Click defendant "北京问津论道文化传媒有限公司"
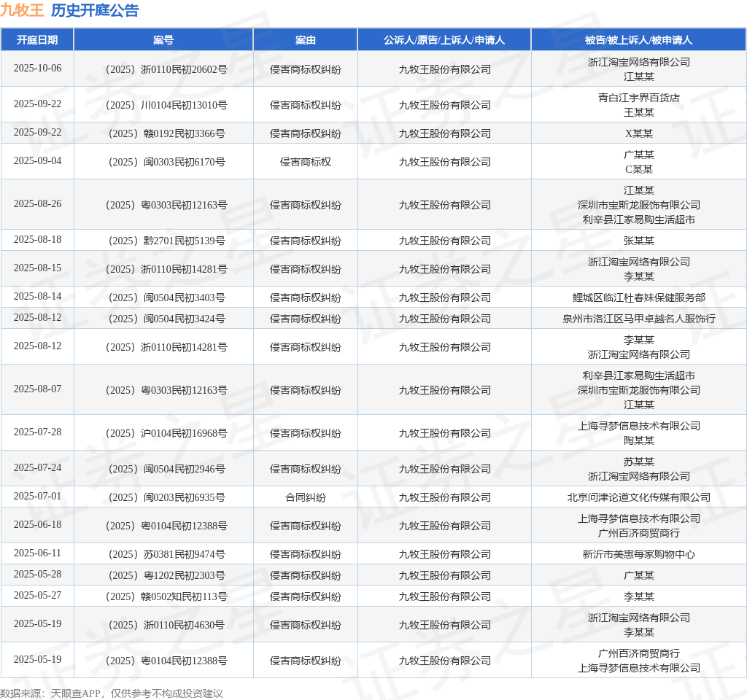 (639, 497)
